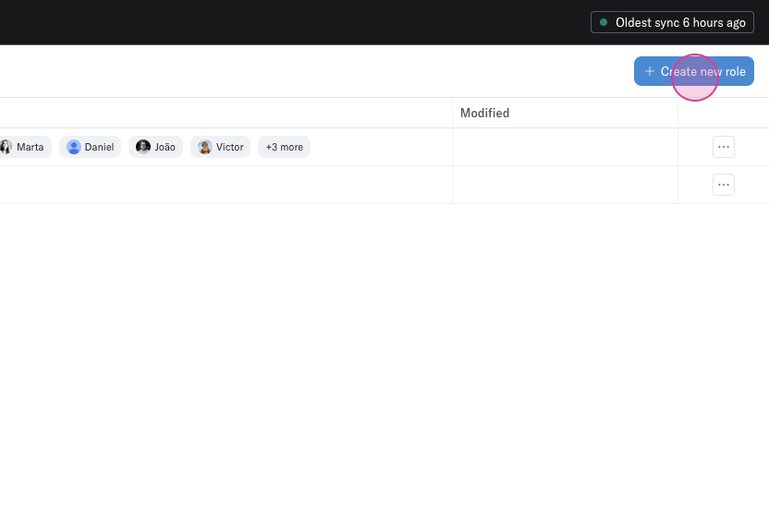The width and height of the screenshot is (769, 532).
Task: Click the green sync status dot
Action: [x=604, y=22]
